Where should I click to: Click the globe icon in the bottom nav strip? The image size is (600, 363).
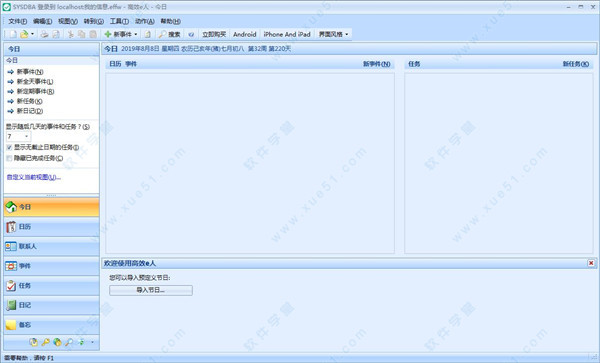point(57,342)
